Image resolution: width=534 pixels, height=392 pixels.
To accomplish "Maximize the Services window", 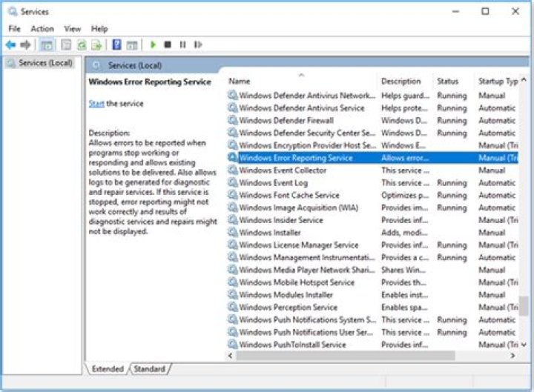I will (485, 11).
